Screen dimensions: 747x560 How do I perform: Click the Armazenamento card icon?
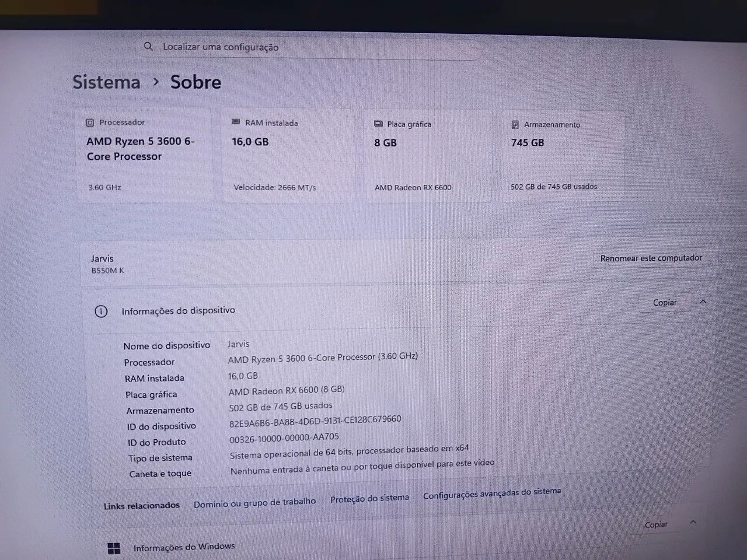[x=515, y=124]
